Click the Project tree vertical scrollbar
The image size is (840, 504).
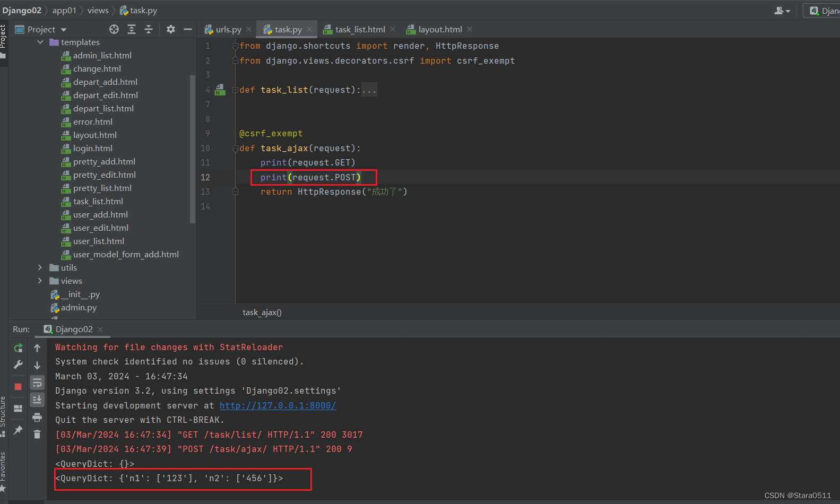193,149
